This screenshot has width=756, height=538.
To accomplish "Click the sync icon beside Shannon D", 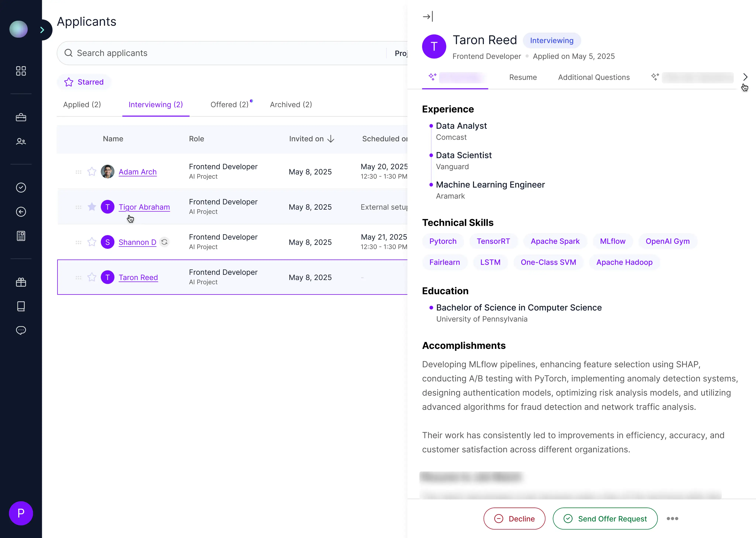I will point(164,242).
